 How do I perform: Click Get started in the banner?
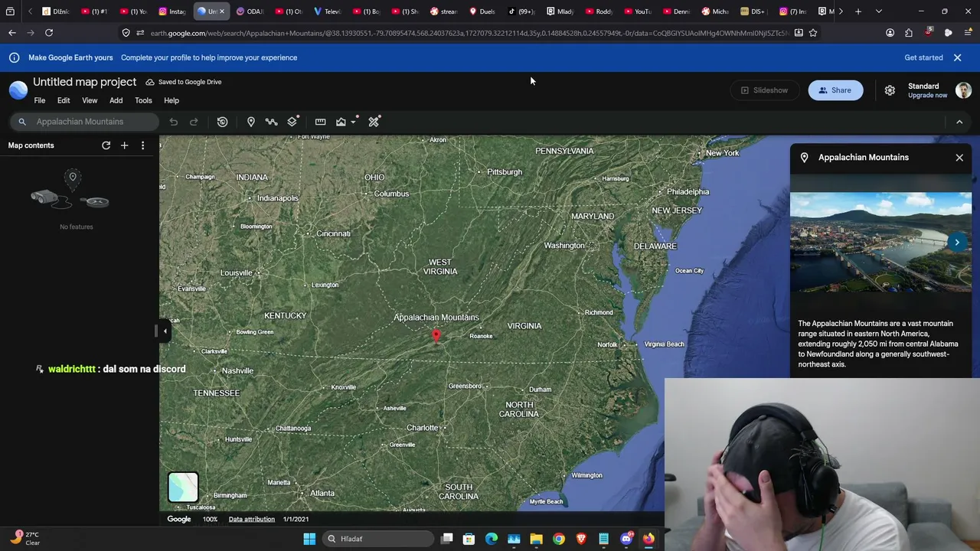(923, 57)
